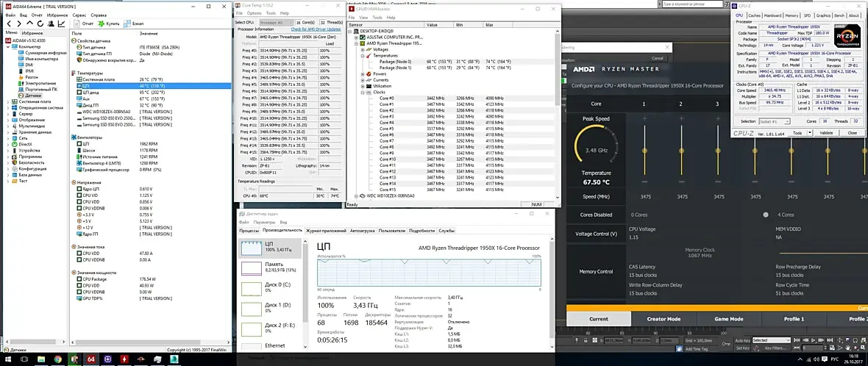Click Cancel in the rendering dialog
868x366 pixels.
pyautogui.click(x=657, y=58)
